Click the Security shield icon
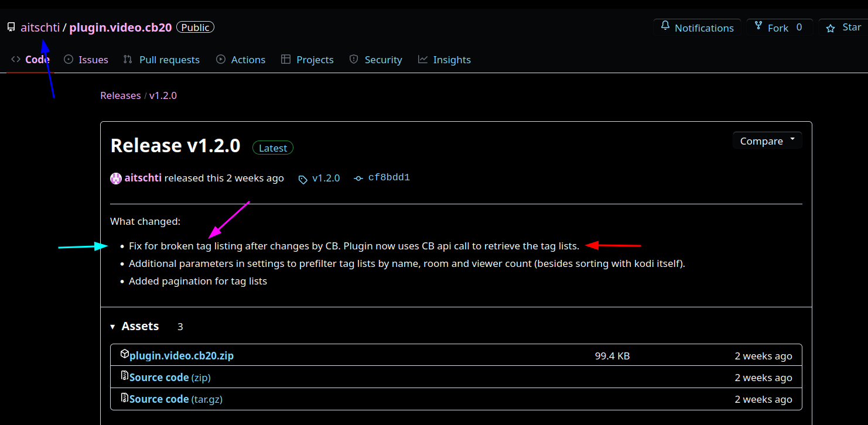The width and height of the screenshot is (868, 425). pyautogui.click(x=354, y=59)
